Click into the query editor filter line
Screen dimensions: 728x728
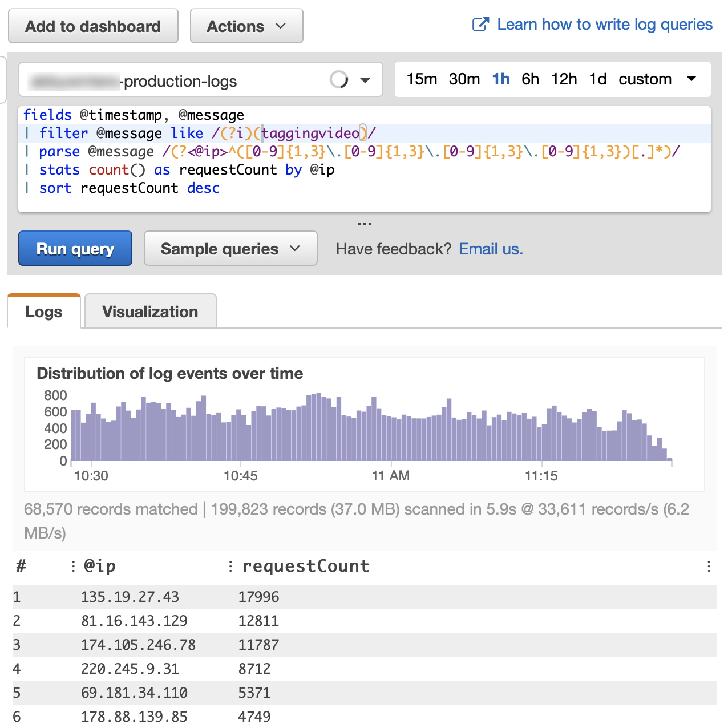365,134
